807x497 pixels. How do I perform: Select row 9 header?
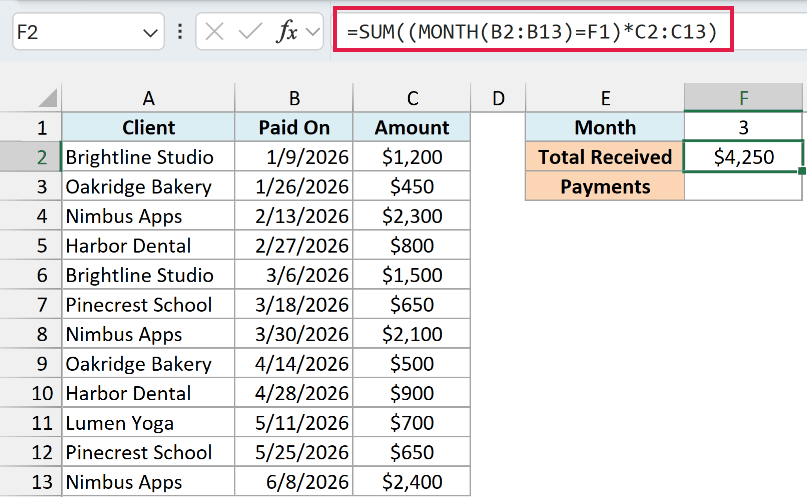pos(31,364)
